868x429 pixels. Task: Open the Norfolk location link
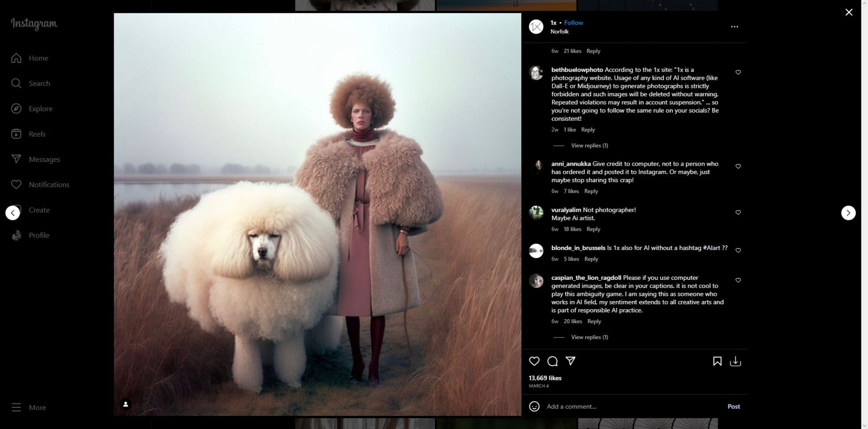click(x=559, y=32)
